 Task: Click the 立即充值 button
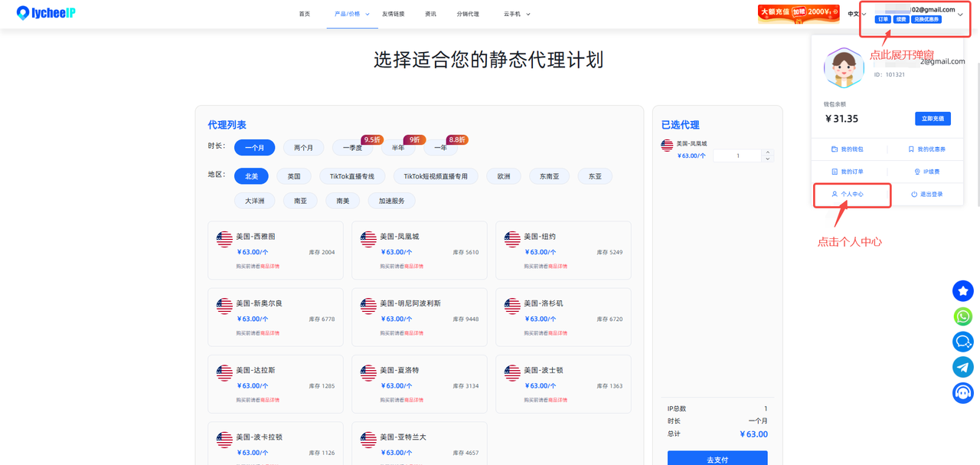pos(933,119)
